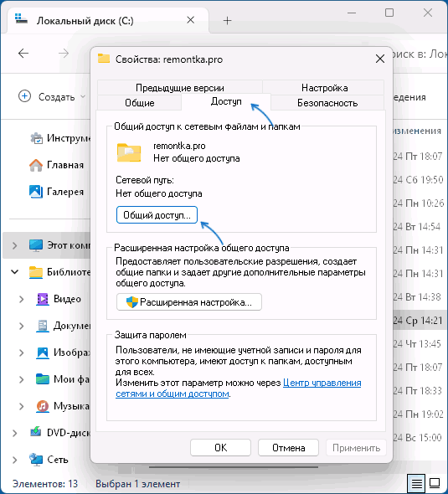Select Главная in navigation pane

65,165
